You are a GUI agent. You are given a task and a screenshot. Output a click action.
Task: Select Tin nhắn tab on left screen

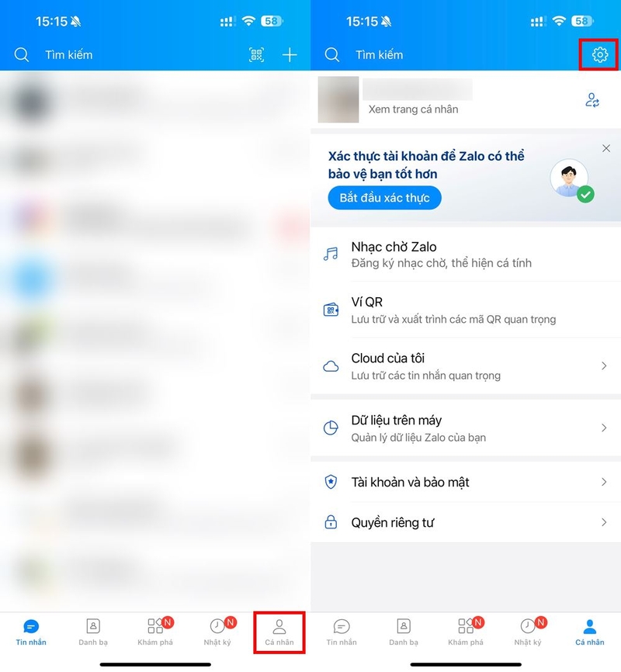point(31,632)
